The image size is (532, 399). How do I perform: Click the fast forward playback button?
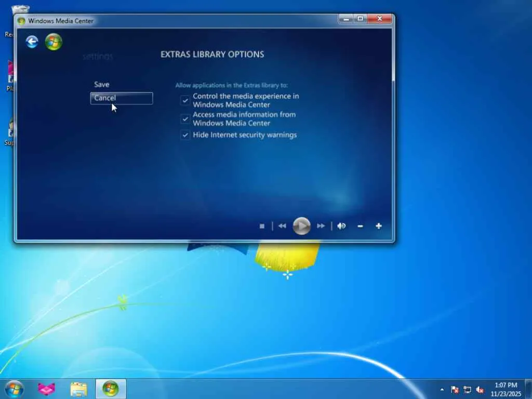pyautogui.click(x=321, y=226)
